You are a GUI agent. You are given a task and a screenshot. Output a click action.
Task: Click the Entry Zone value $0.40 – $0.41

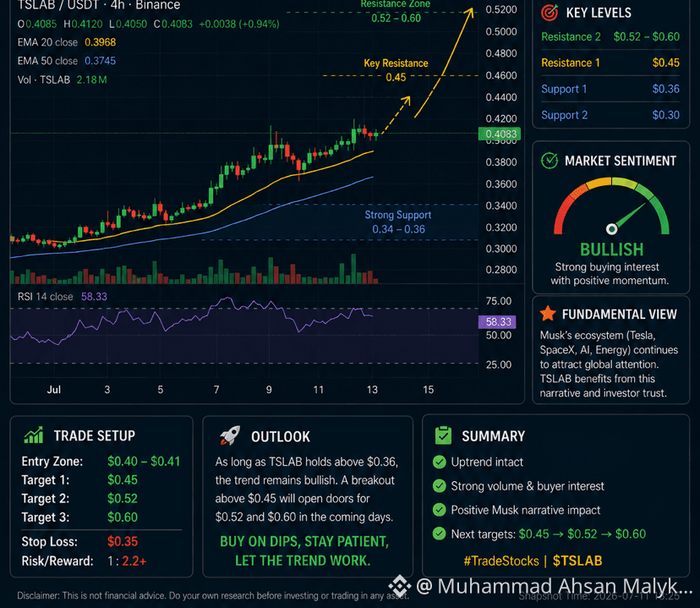144,461
